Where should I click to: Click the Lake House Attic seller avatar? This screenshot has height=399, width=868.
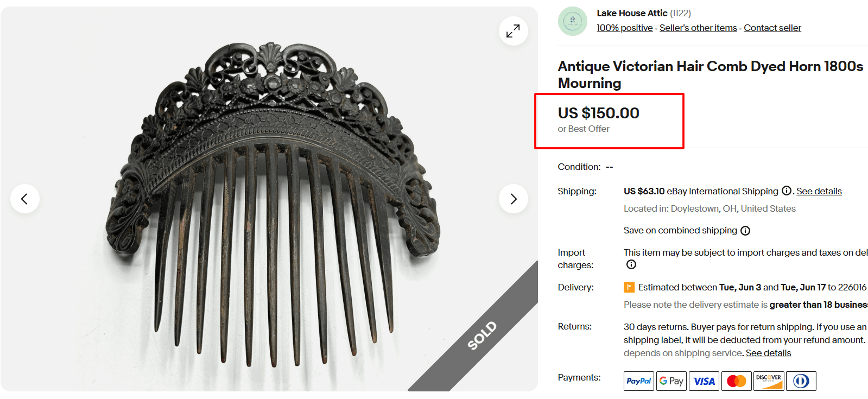(572, 21)
